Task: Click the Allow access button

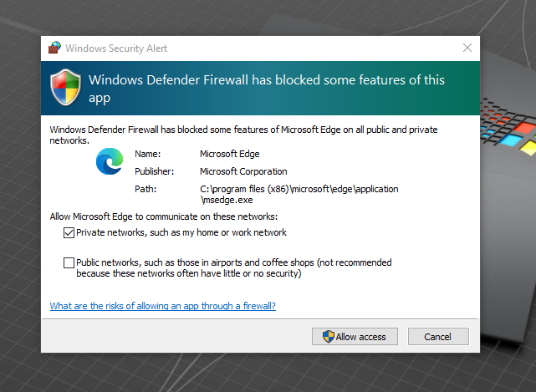Action: [x=355, y=337]
